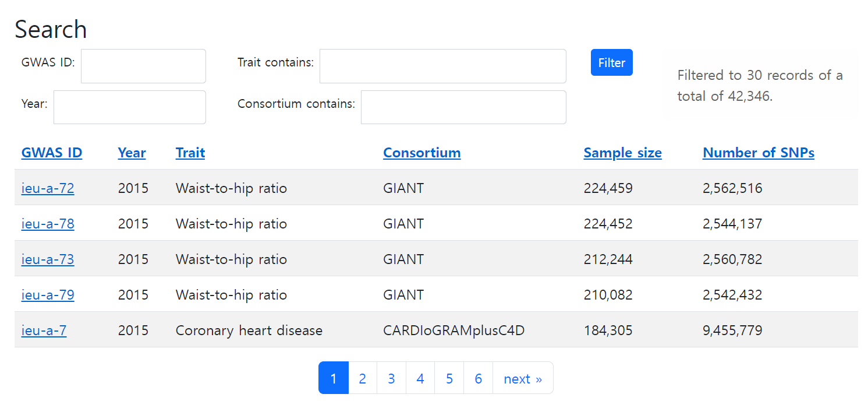Go to page 4 of results
Screen dimensions: 868x401
pos(420,378)
